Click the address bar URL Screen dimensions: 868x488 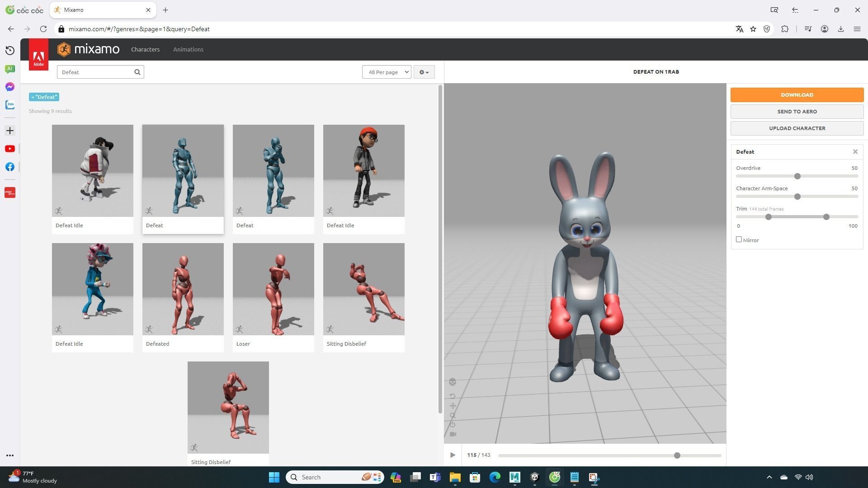click(x=139, y=29)
